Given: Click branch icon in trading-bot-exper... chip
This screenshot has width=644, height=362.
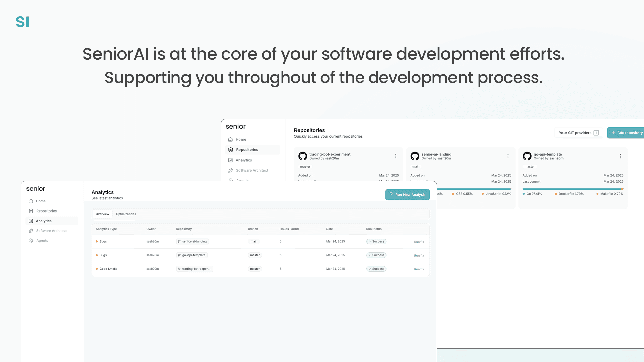Looking at the screenshot, I should (x=179, y=269).
